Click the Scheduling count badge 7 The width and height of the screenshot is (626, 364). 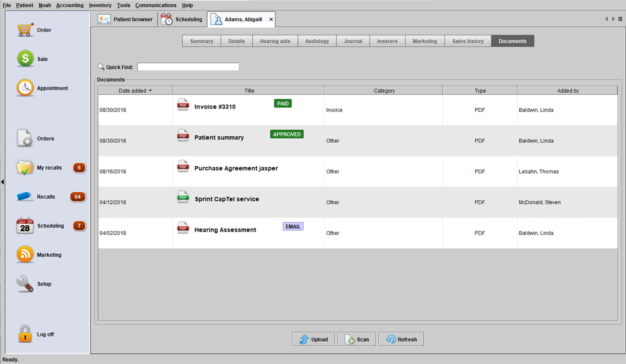point(79,226)
